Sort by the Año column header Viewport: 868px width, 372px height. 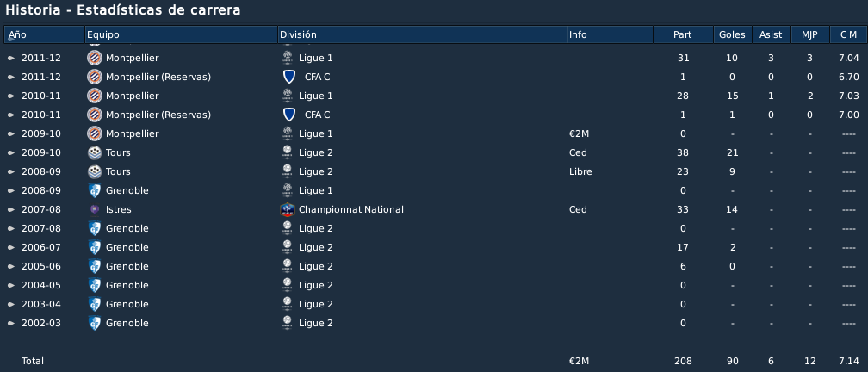(x=44, y=34)
